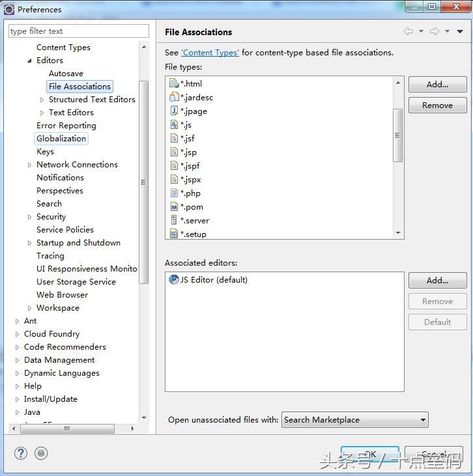Click the *.jspf file icon
Screen dimensions: 473x476
[x=174, y=166]
